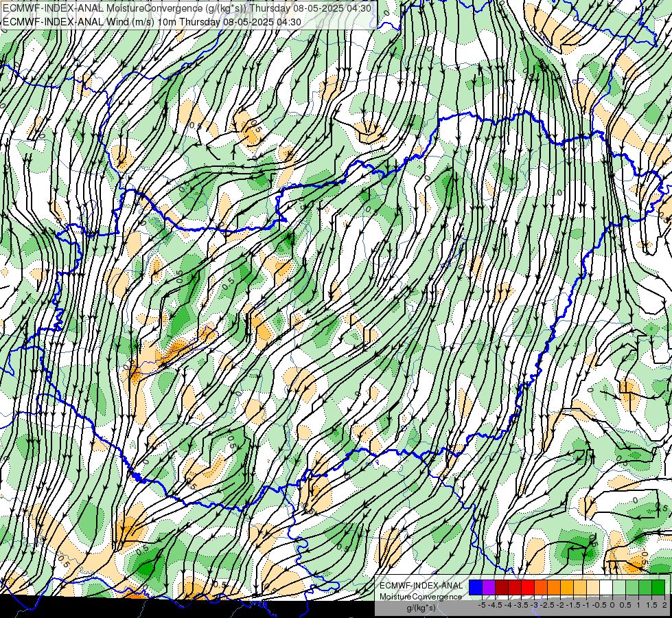Click the -5 legend tick value
This screenshot has width=672, height=618.
point(482,605)
